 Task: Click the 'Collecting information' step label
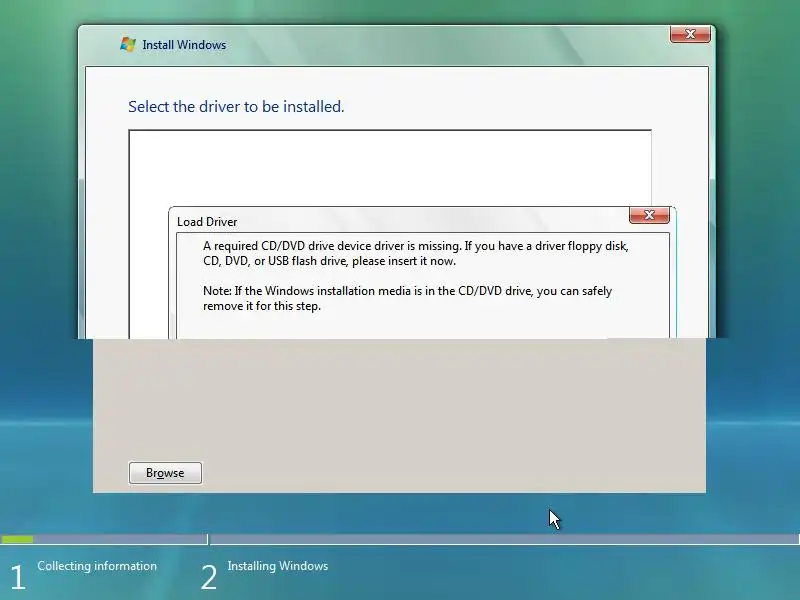coord(97,566)
